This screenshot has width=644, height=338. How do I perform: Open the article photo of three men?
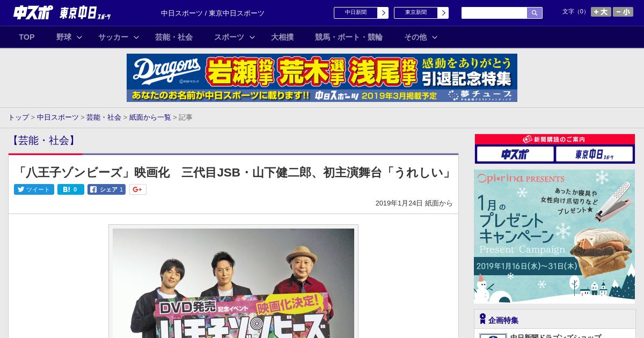[233, 283]
